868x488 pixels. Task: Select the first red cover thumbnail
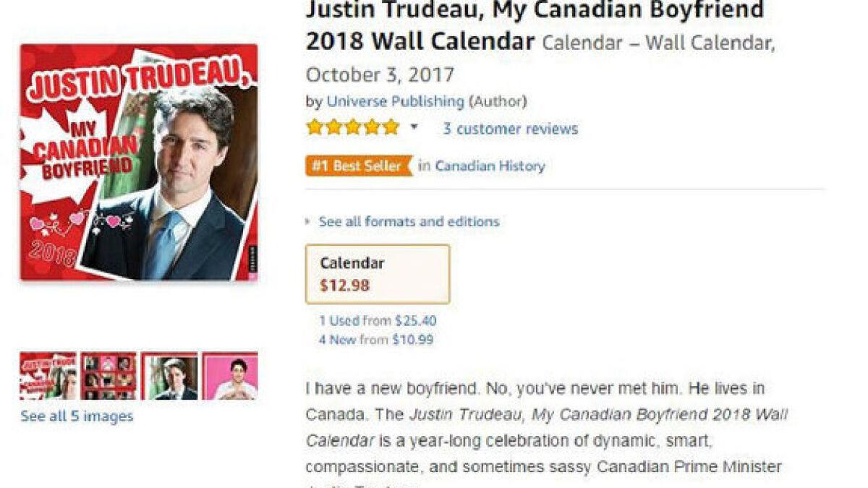pos(48,376)
